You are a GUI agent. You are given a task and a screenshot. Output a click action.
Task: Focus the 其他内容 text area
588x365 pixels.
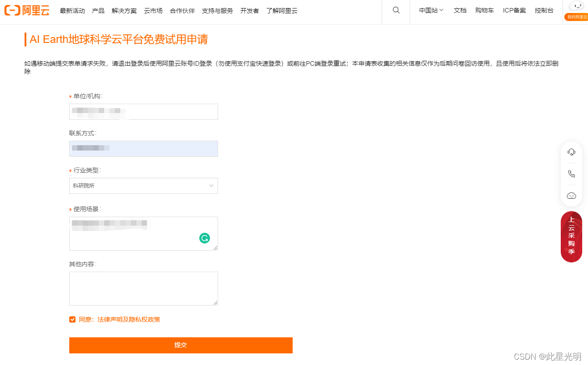click(x=143, y=289)
